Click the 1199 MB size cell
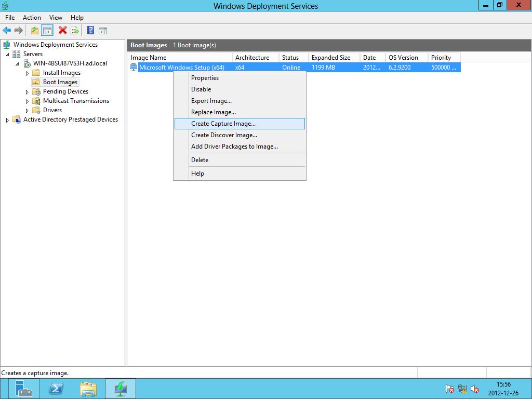 (323, 68)
